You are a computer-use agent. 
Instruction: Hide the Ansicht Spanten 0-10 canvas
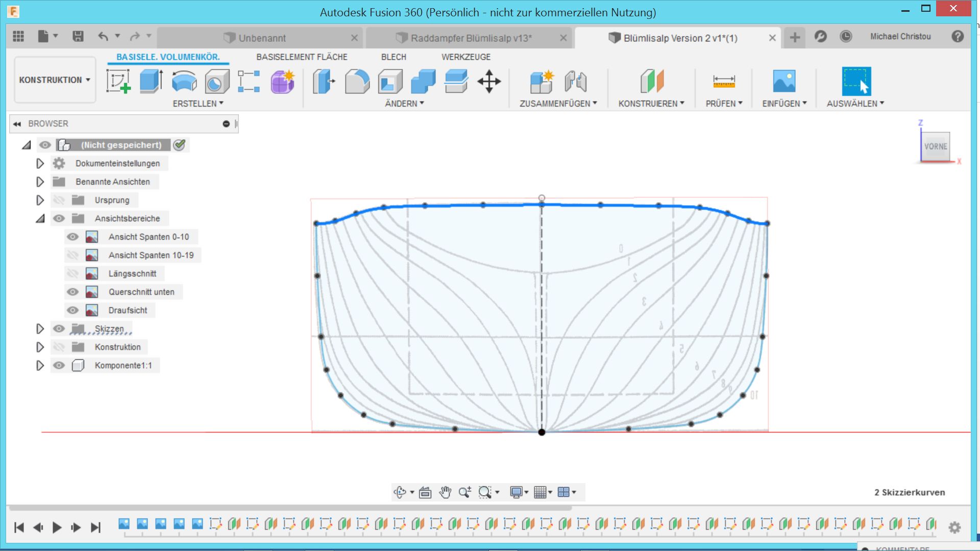click(x=72, y=237)
